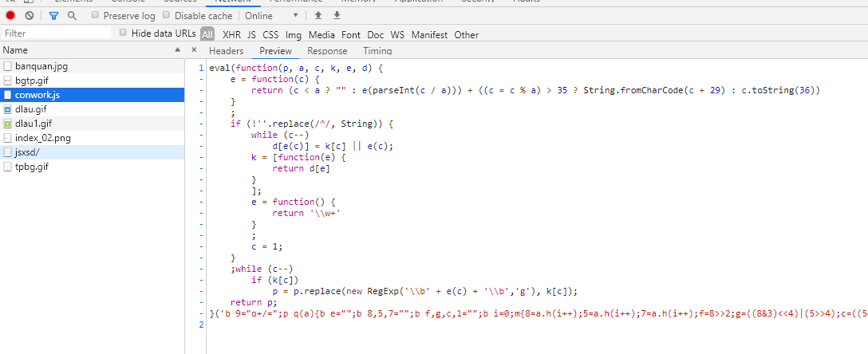Select the dlau.gif request row
868x354 pixels.
point(92,109)
